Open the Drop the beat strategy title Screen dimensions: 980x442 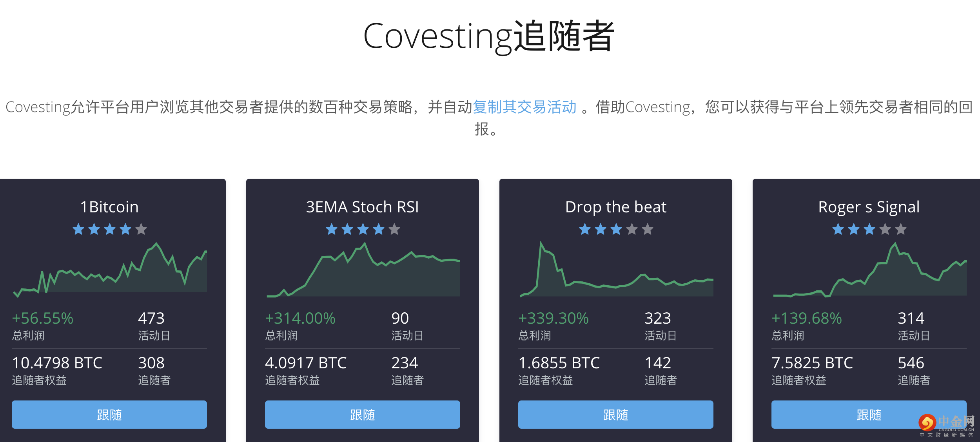(616, 207)
